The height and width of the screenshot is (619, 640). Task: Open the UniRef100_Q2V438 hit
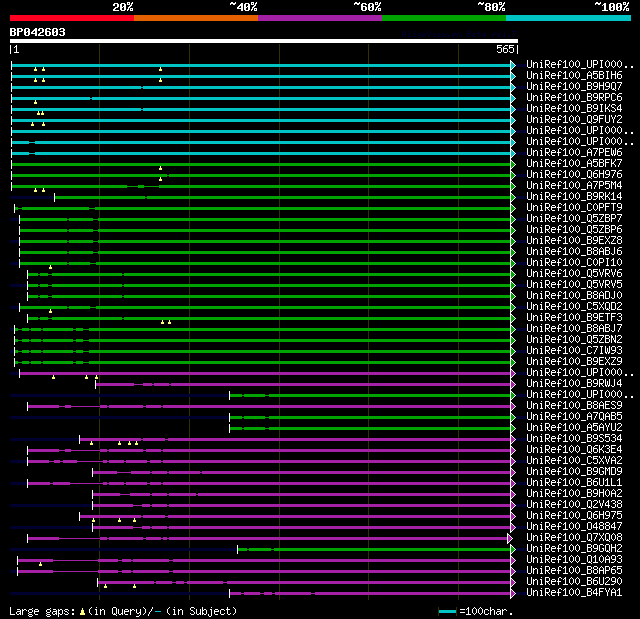574,505
